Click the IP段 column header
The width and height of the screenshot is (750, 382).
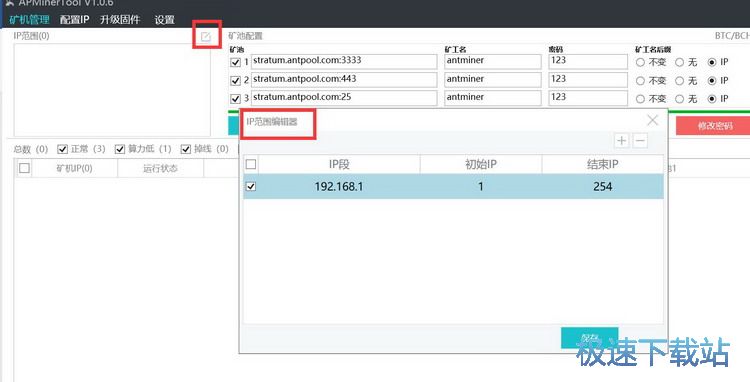pyautogui.click(x=339, y=164)
